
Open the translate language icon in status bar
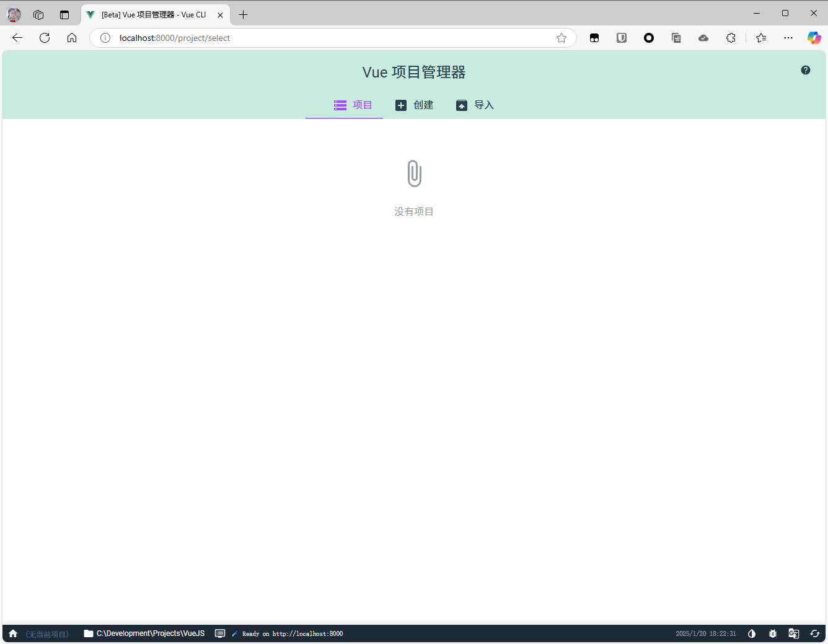[794, 633]
